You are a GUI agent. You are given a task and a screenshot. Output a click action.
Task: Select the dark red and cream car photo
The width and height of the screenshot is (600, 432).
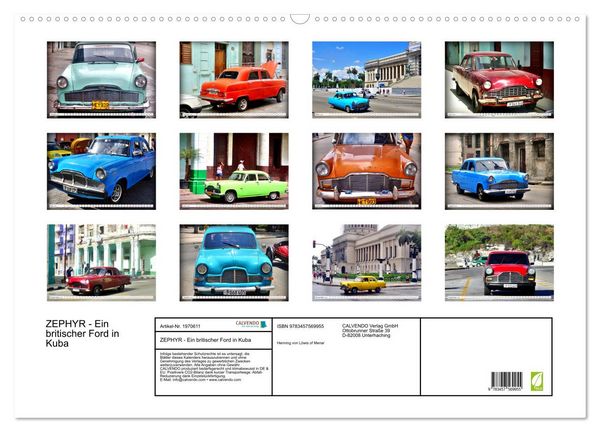499,80
